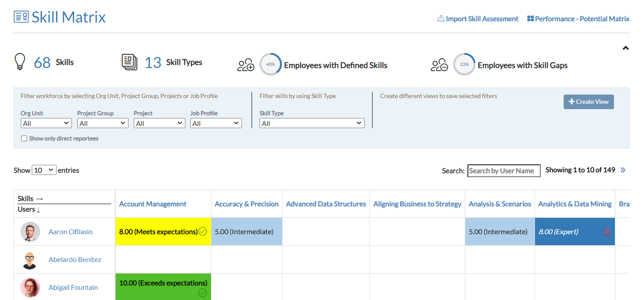Open the Job Profile dropdown
Viewport: 644px width, 300px height.
216,123
